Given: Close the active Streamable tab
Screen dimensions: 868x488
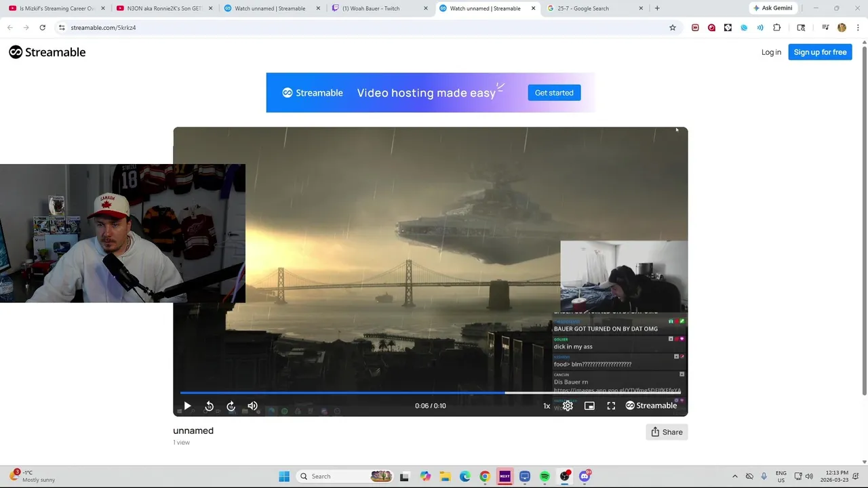Looking at the screenshot, I should (x=533, y=8).
